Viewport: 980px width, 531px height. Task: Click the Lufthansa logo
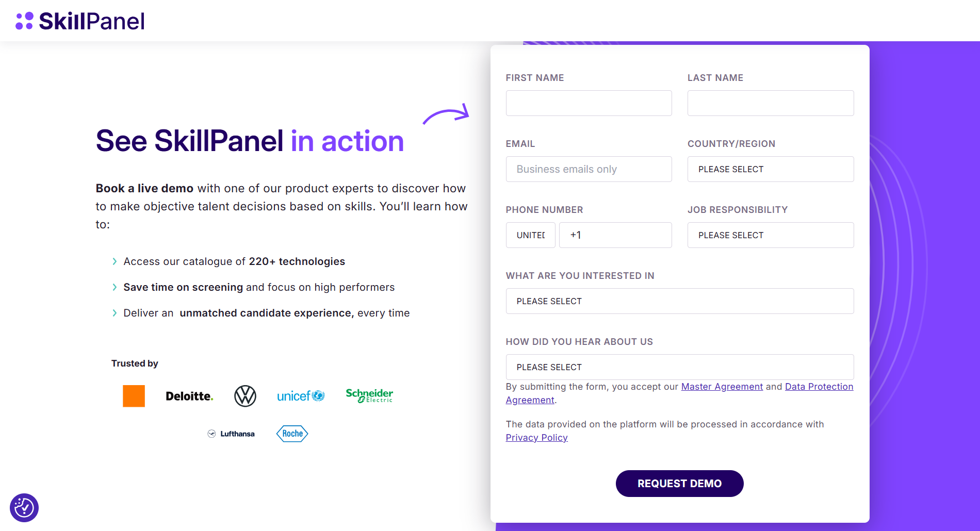(231, 434)
